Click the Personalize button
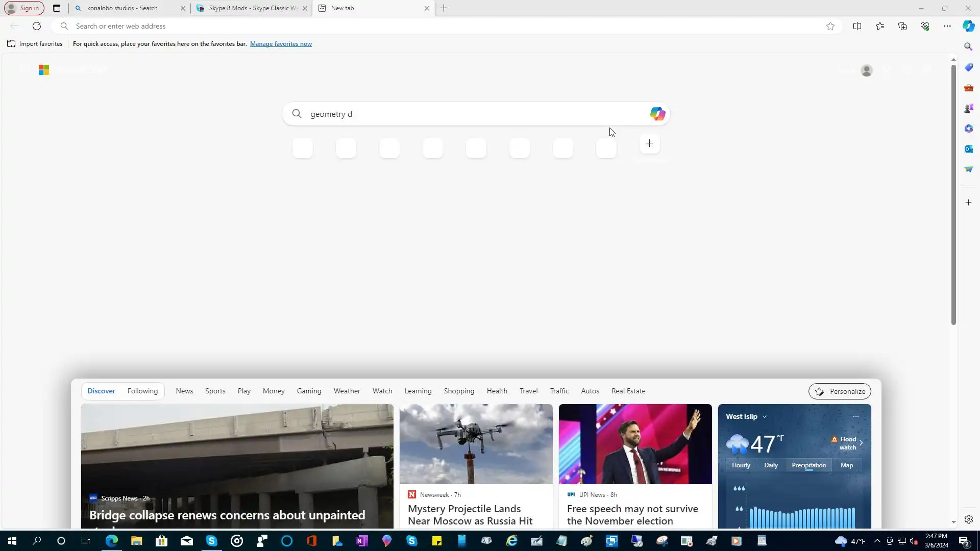Viewport: 980px width, 551px height. tap(840, 391)
